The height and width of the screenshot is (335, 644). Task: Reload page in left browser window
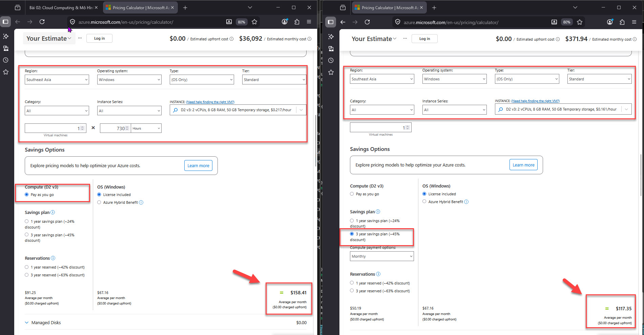coord(42,22)
